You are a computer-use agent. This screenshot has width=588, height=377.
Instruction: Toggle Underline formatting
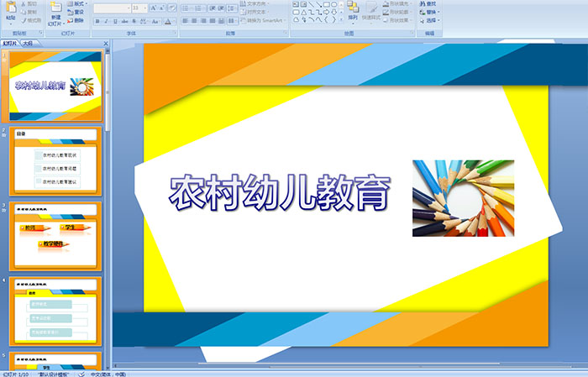click(115, 21)
